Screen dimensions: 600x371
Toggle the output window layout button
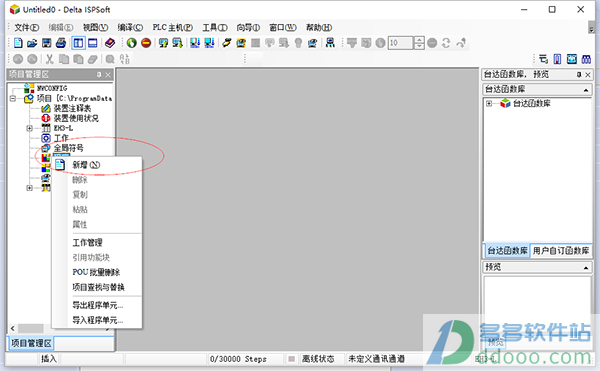tap(93, 43)
